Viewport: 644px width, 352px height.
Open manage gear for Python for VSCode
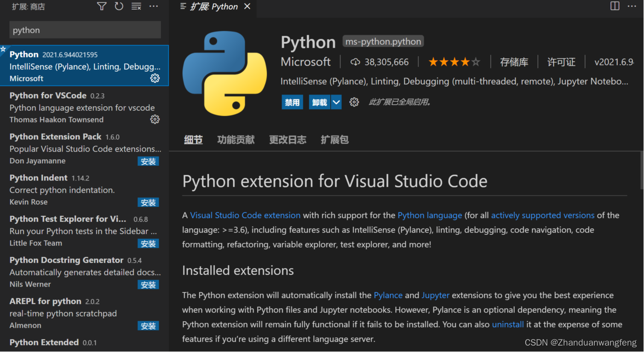(x=155, y=119)
